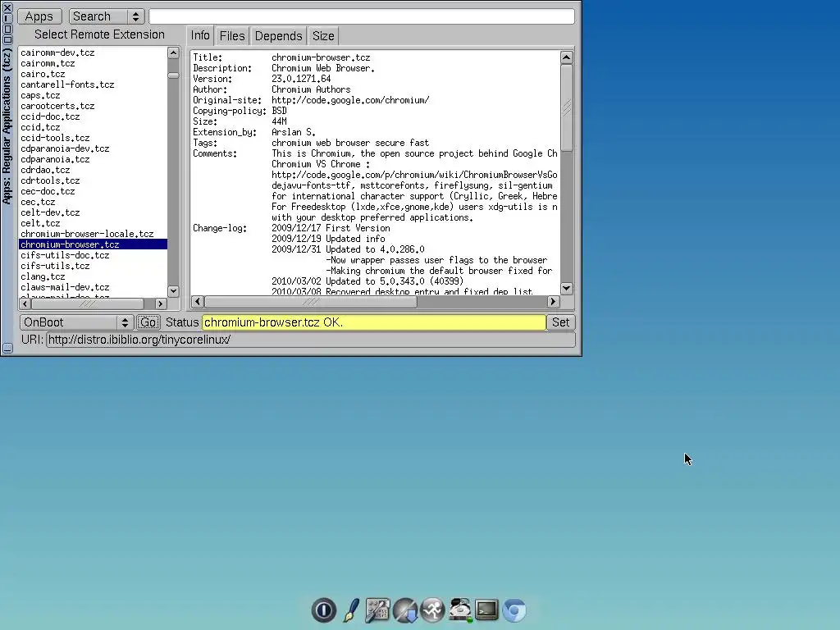Switch to the Depends tab
Viewport: 840px width, 630px height.
279,36
